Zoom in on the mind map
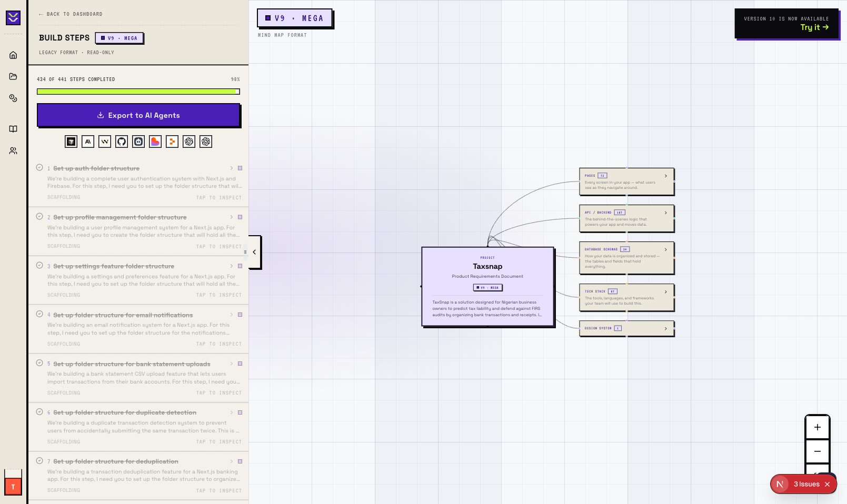847x504 pixels. click(x=818, y=427)
